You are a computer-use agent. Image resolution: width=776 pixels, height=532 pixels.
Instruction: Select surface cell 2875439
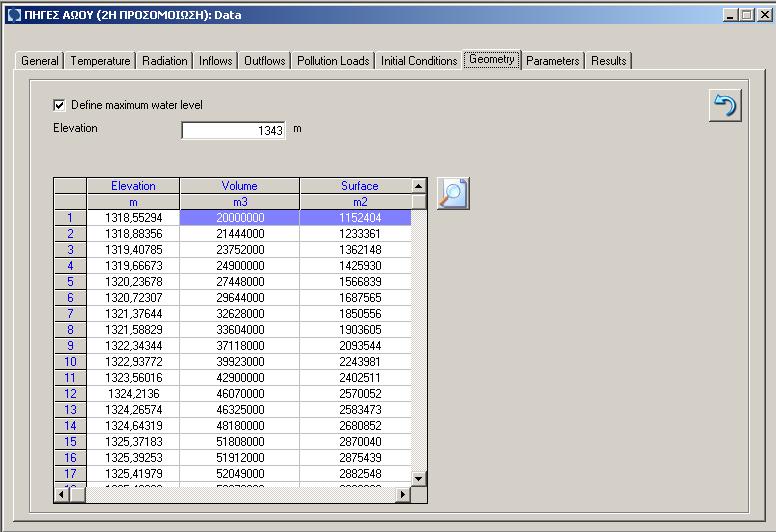[355, 458]
